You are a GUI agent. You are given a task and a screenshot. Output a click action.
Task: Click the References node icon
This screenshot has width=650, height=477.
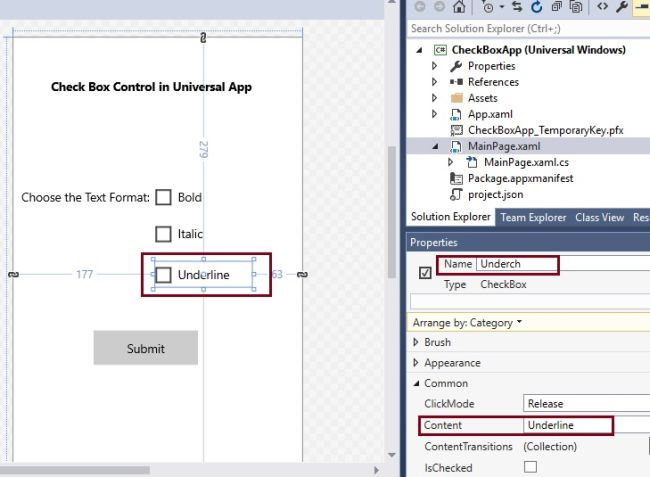(456, 82)
